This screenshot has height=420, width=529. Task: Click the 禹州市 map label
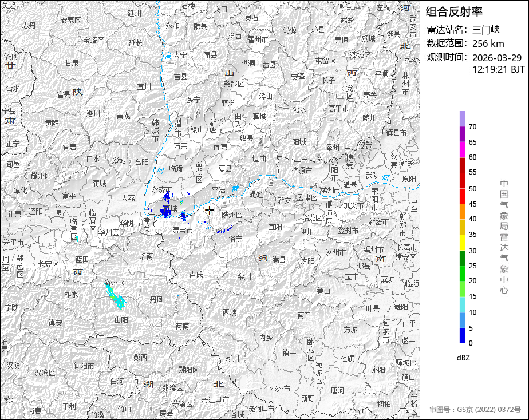point(373,250)
